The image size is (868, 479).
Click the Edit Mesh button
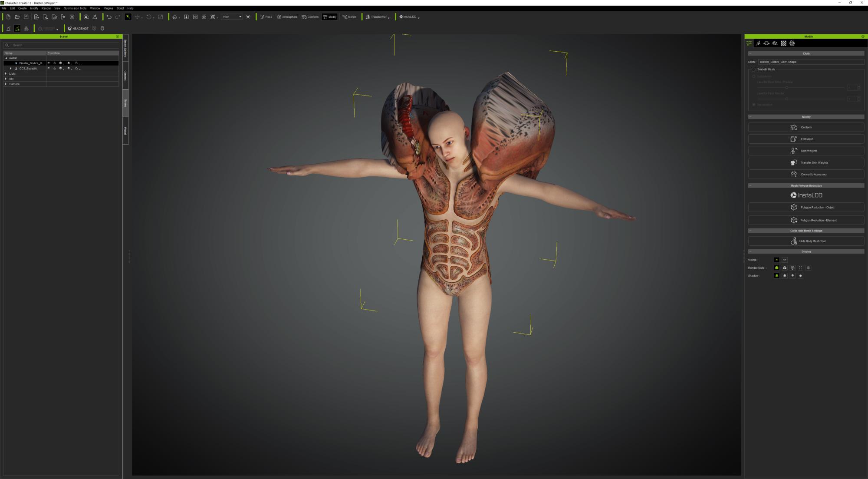806,139
